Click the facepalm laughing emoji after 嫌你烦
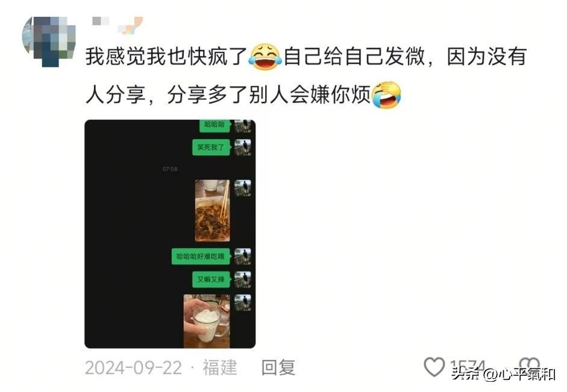Viewport: 567px width, 392px height. point(387,95)
